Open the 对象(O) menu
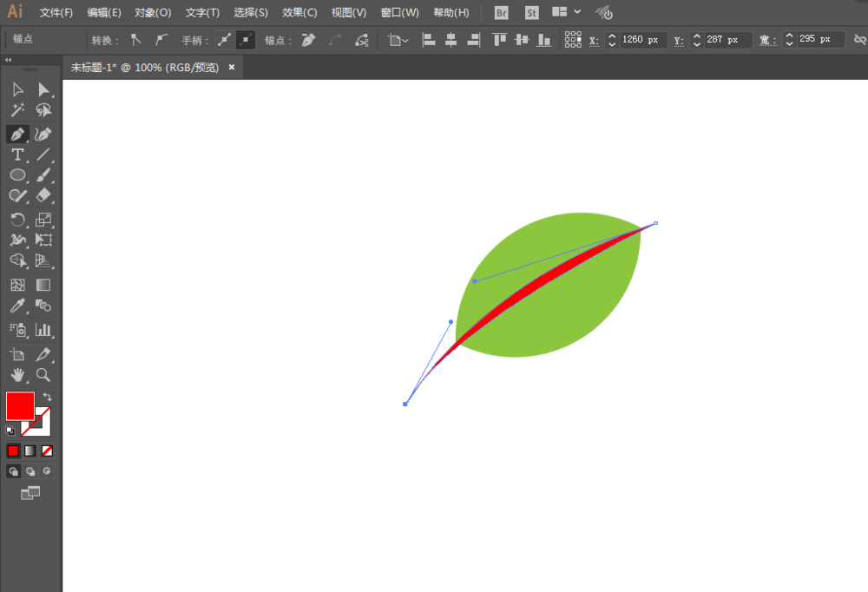Viewport: 868px width, 592px height. click(153, 12)
